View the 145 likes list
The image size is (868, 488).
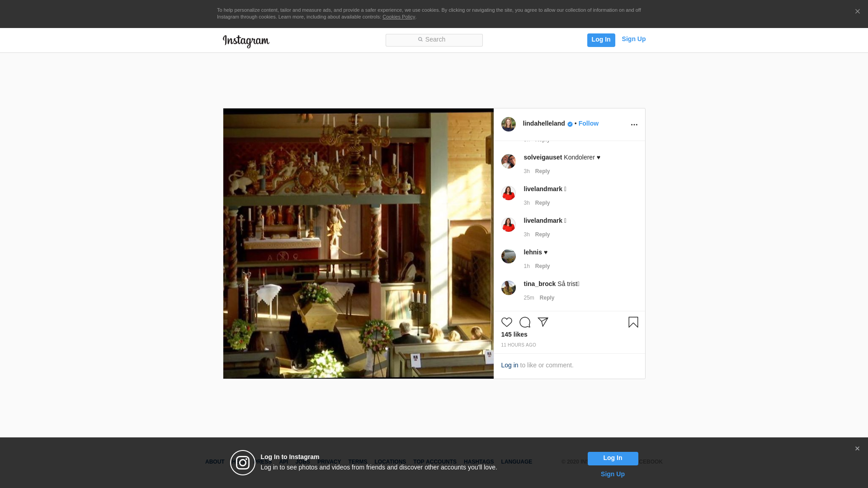[514, 334]
